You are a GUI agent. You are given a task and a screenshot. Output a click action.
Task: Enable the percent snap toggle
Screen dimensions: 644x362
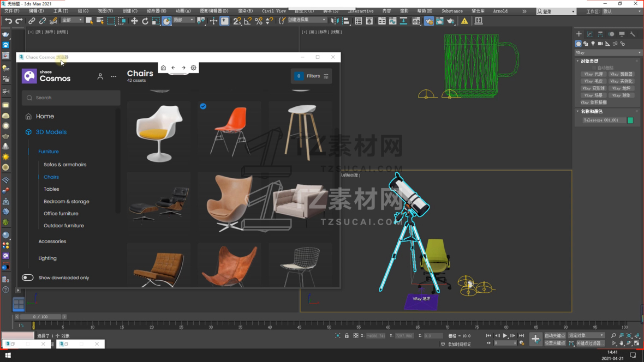(x=259, y=21)
